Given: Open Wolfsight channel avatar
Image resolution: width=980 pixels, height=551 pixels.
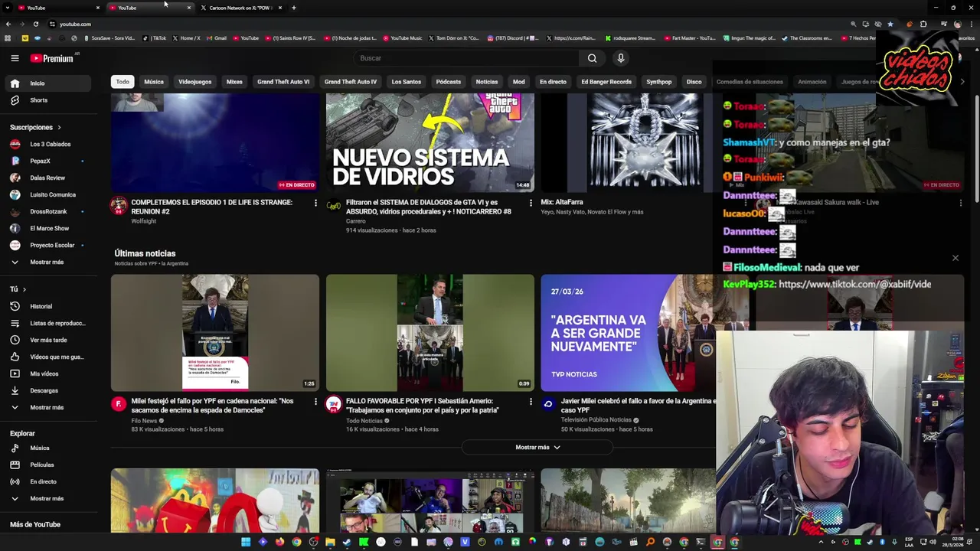Looking at the screenshot, I should click(x=119, y=206).
